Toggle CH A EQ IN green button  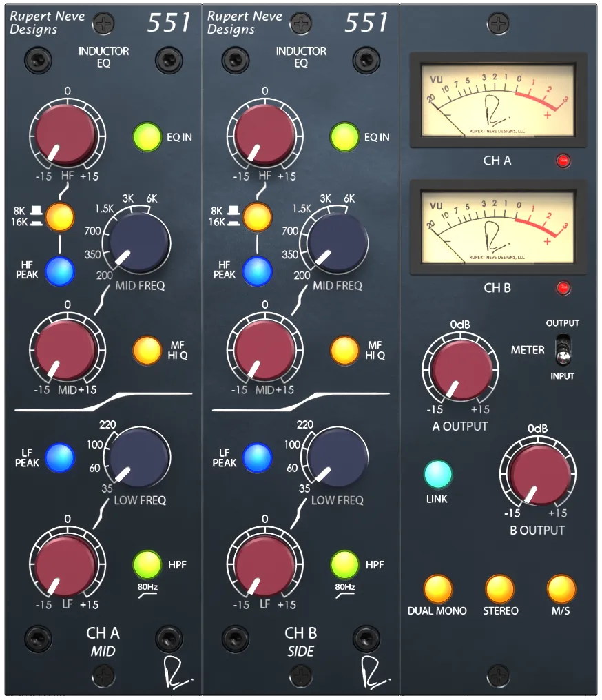(x=147, y=137)
